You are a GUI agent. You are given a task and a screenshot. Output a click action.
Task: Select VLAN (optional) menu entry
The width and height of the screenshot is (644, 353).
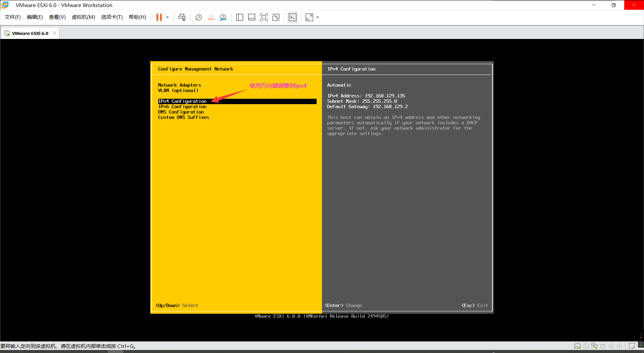pos(178,91)
